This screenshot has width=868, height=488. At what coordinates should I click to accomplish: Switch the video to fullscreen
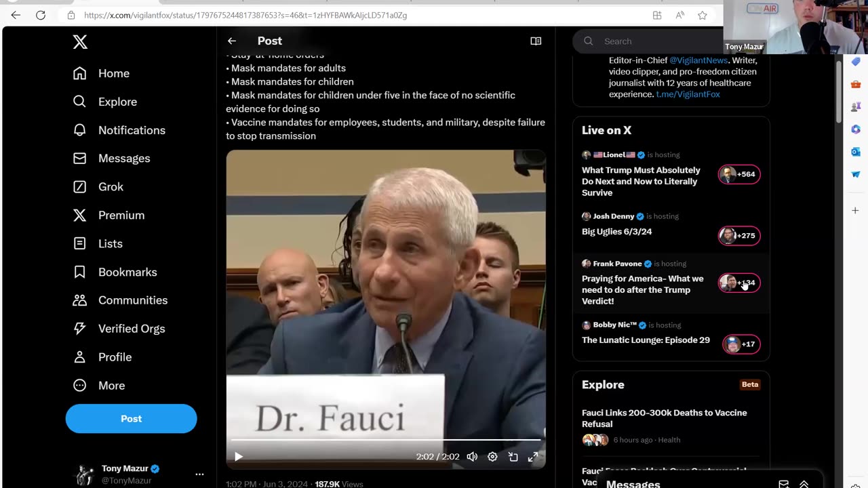tap(533, 457)
